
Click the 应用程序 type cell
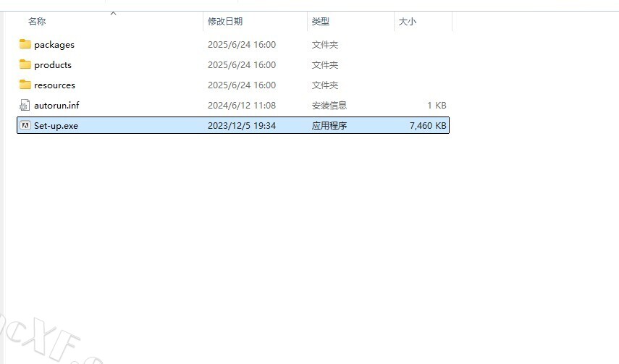coord(329,125)
